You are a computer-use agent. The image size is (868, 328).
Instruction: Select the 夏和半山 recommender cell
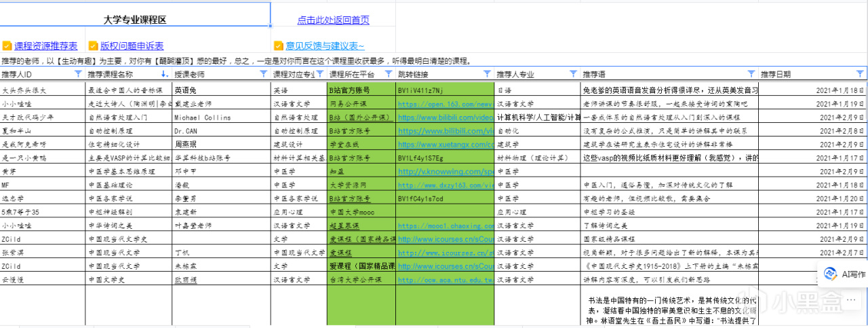[x=43, y=131]
